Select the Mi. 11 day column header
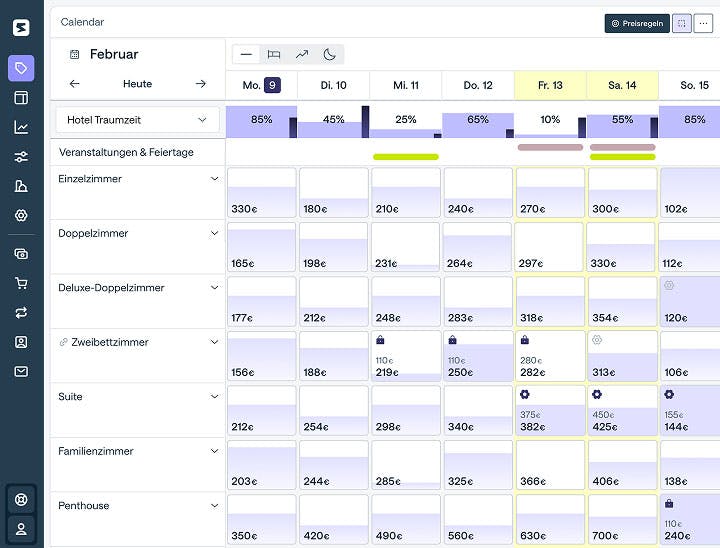720x548 pixels. pos(406,85)
